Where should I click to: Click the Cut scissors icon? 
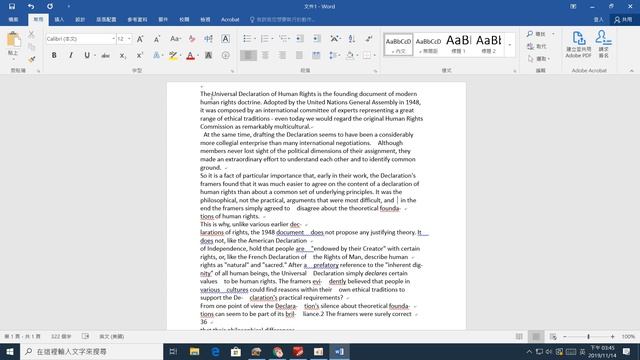[x=31, y=35]
